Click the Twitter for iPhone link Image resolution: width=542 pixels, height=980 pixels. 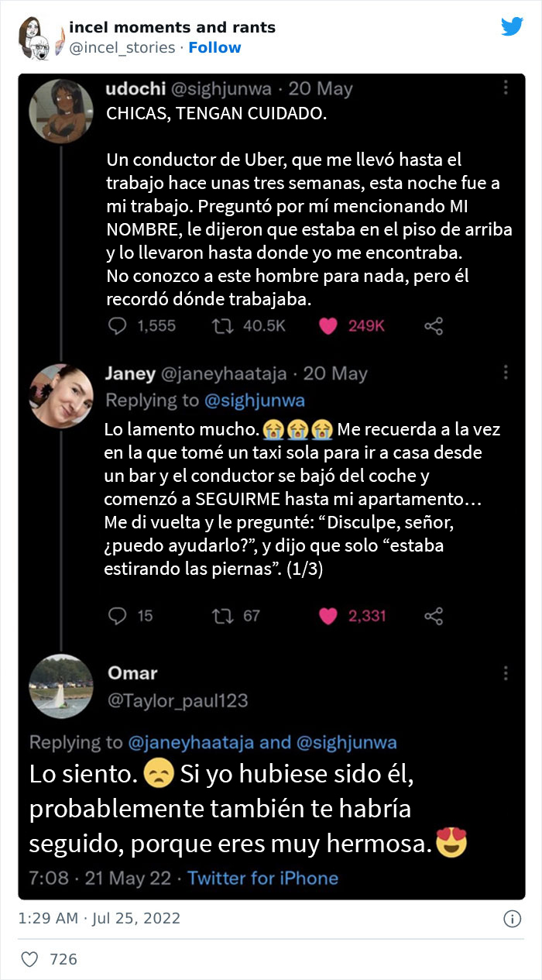(262, 878)
